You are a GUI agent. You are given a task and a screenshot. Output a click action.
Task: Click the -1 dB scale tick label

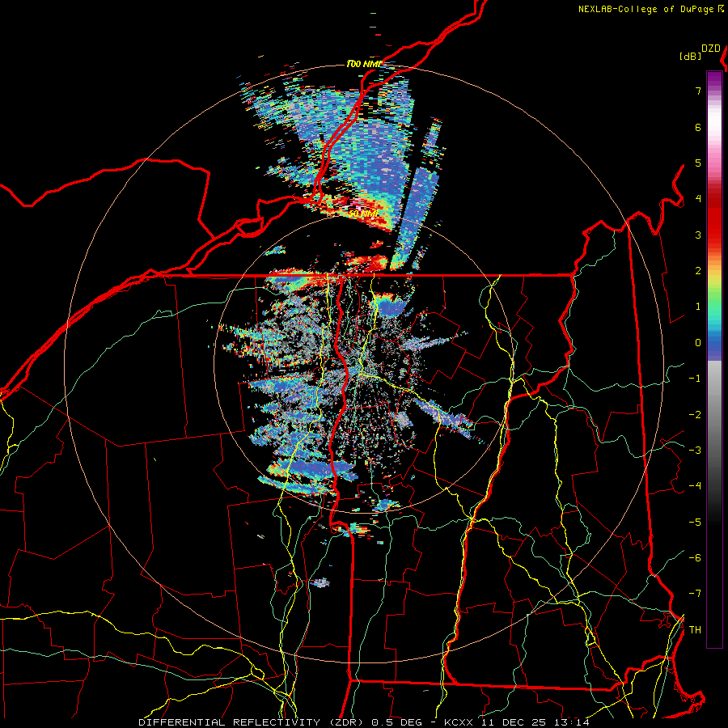coord(694,379)
